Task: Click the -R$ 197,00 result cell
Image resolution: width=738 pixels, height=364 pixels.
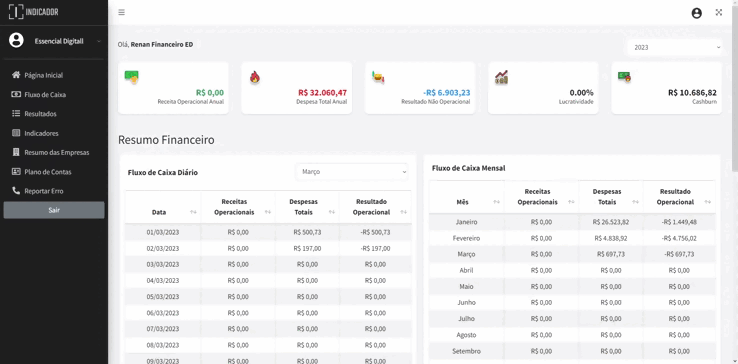Action: click(375, 248)
